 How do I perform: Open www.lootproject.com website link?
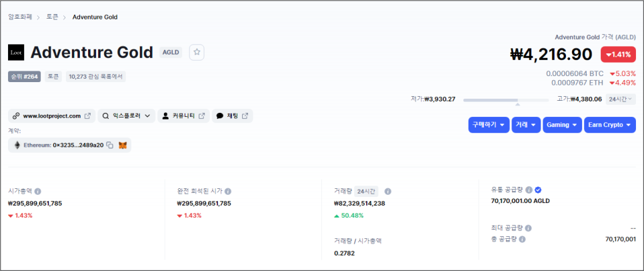(x=52, y=116)
